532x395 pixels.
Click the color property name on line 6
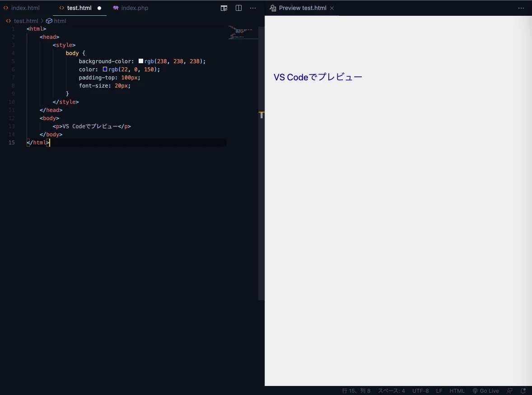tap(87, 70)
